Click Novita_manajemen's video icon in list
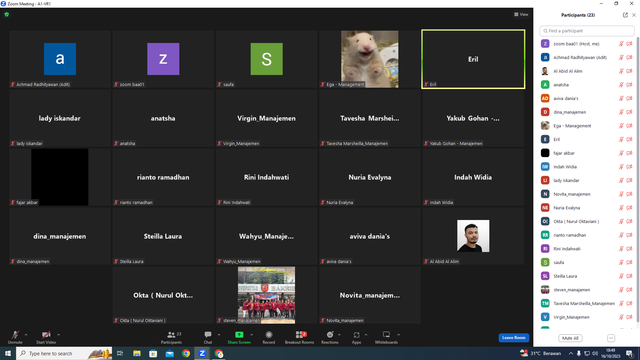The width and height of the screenshot is (640, 360). pyautogui.click(x=629, y=194)
